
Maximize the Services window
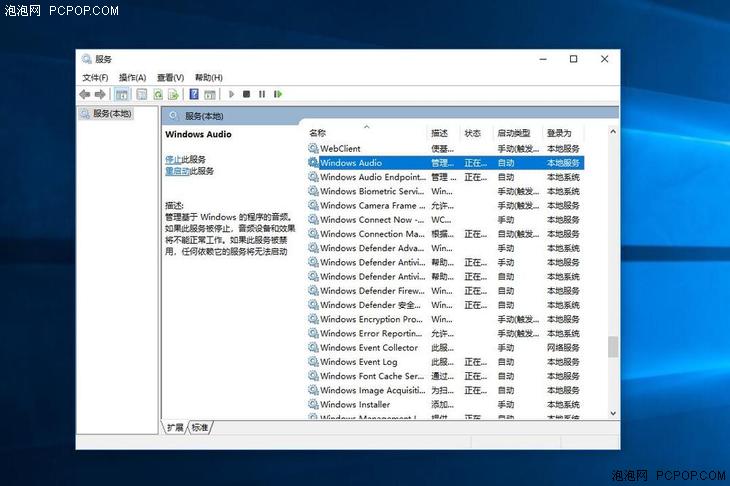[x=574, y=59]
